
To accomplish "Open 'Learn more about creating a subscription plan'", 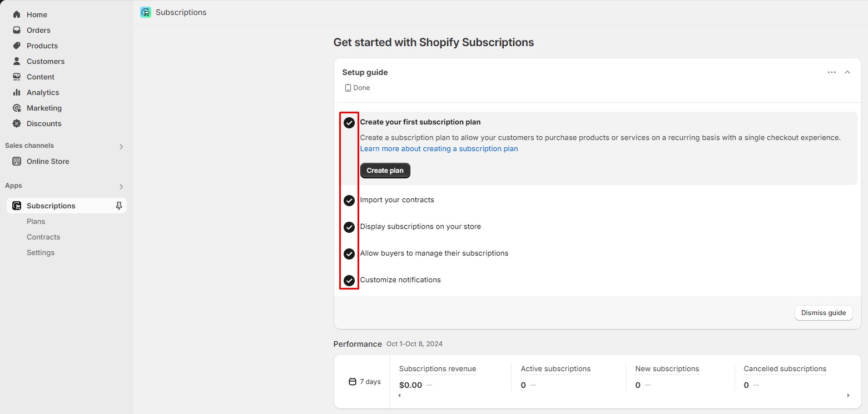I will (x=439, y=149).
